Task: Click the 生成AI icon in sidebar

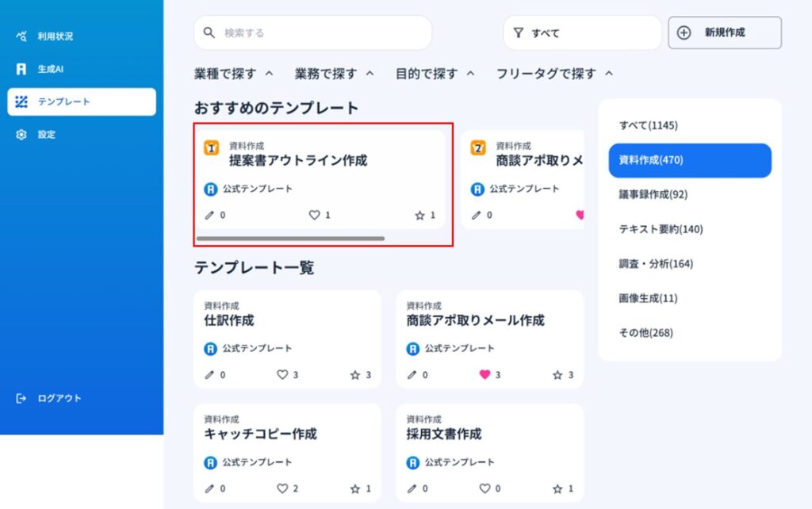Action: [21, 69]
